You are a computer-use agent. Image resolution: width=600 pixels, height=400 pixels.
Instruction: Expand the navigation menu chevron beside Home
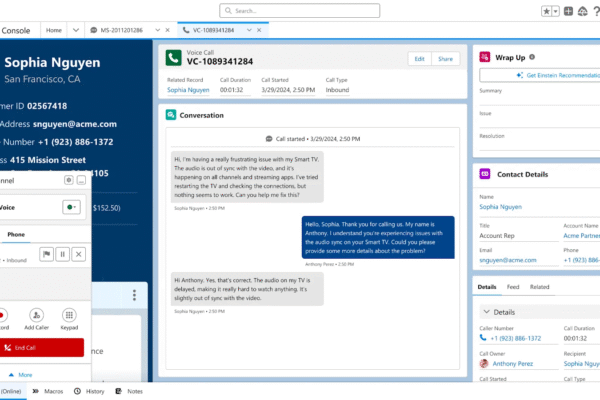(76, 30)
